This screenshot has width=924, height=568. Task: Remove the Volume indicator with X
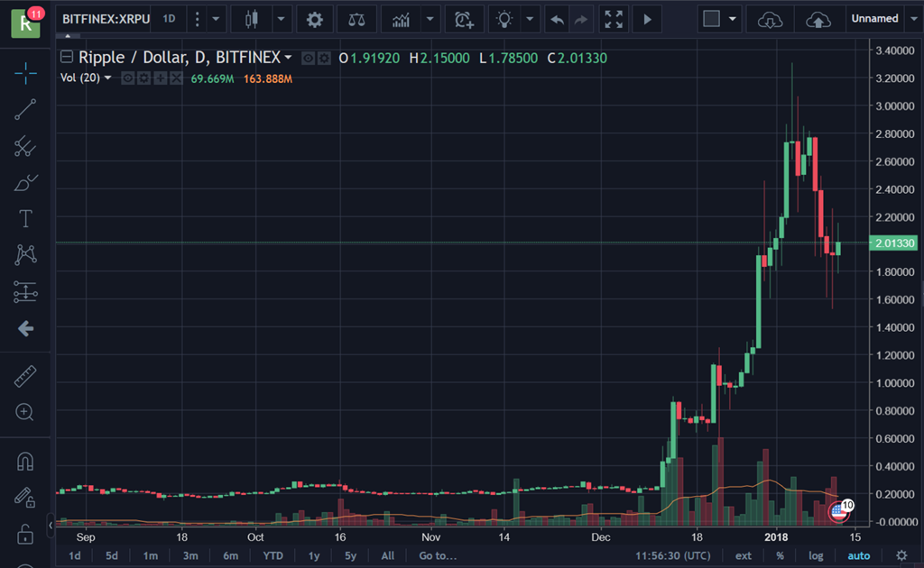176,78
